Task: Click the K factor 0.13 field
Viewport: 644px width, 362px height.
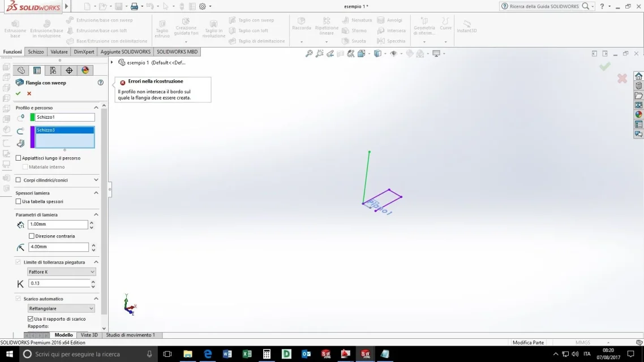Action: point(59,283)
